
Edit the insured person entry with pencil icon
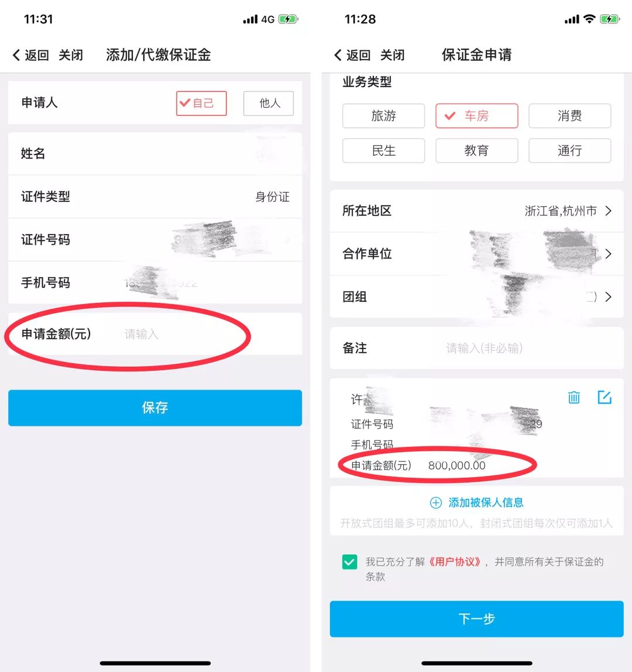pyautogui.click(x=604, y=397)
